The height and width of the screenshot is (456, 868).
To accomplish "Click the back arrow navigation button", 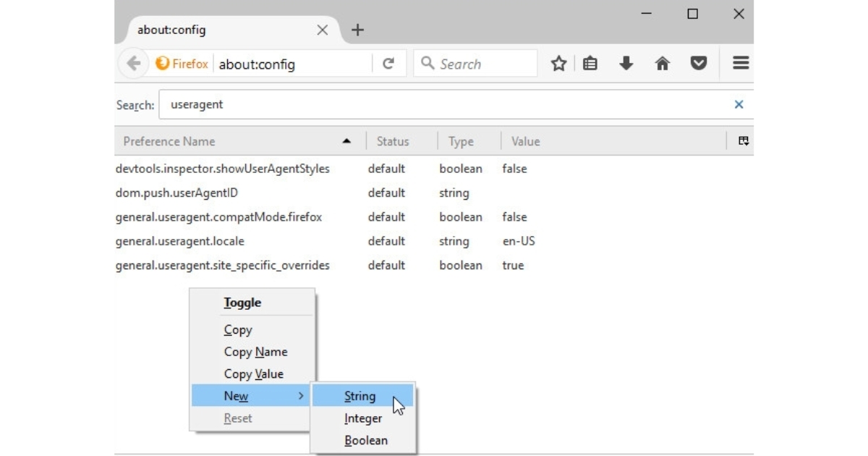I will (134, 64).
